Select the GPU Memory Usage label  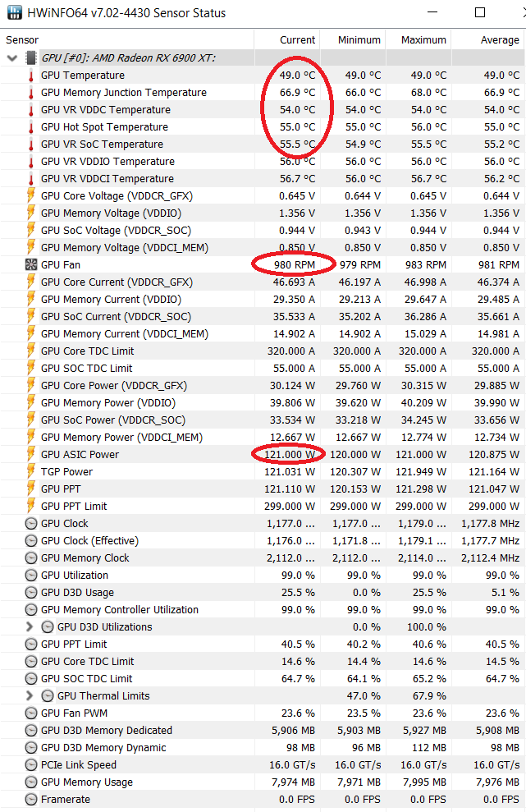pos(87,782)
